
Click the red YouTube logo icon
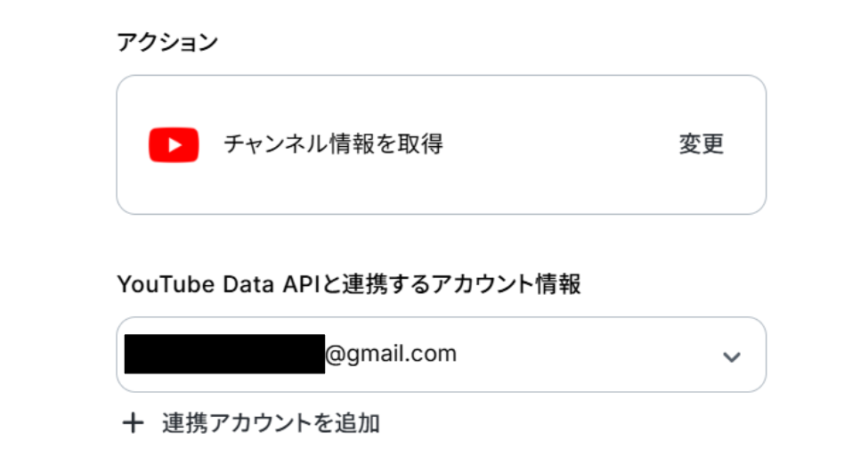(x=174, y=144)
